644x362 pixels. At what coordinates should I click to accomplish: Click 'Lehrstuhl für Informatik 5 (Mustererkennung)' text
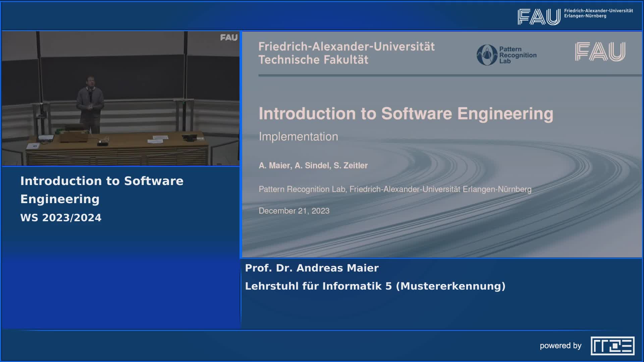click(375, 286)
